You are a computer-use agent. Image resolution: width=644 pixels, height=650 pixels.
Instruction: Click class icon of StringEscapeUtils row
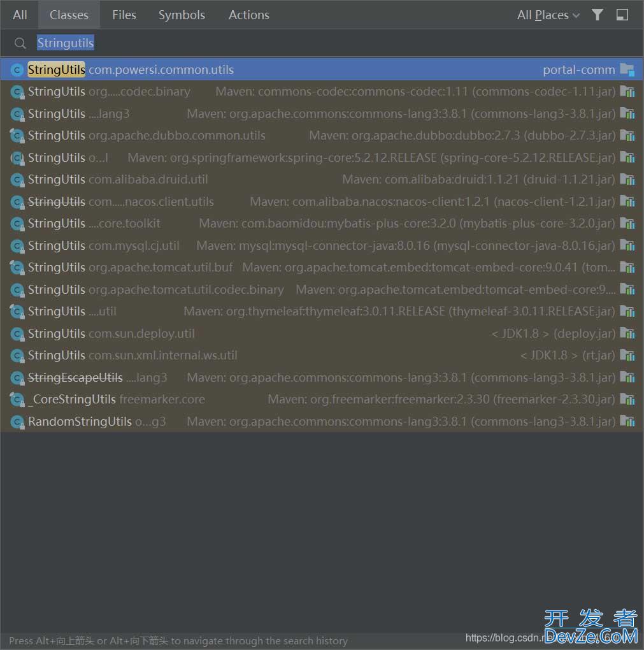tap(17, 378)
